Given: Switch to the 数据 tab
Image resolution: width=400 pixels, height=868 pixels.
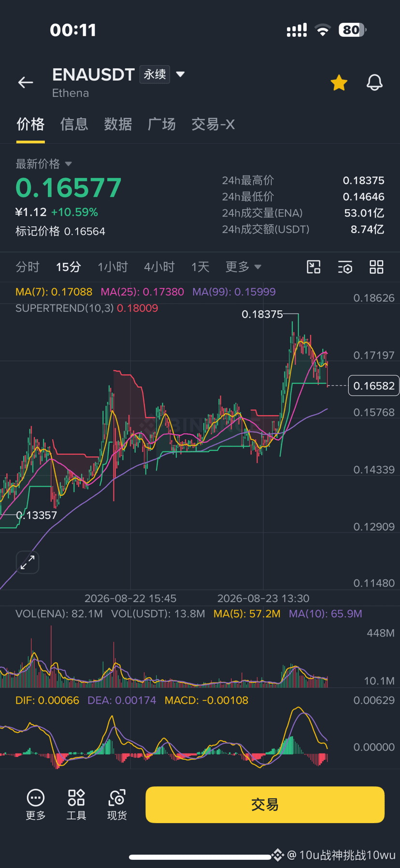Looking at the screenshot, I should click(x=118, y=124).
